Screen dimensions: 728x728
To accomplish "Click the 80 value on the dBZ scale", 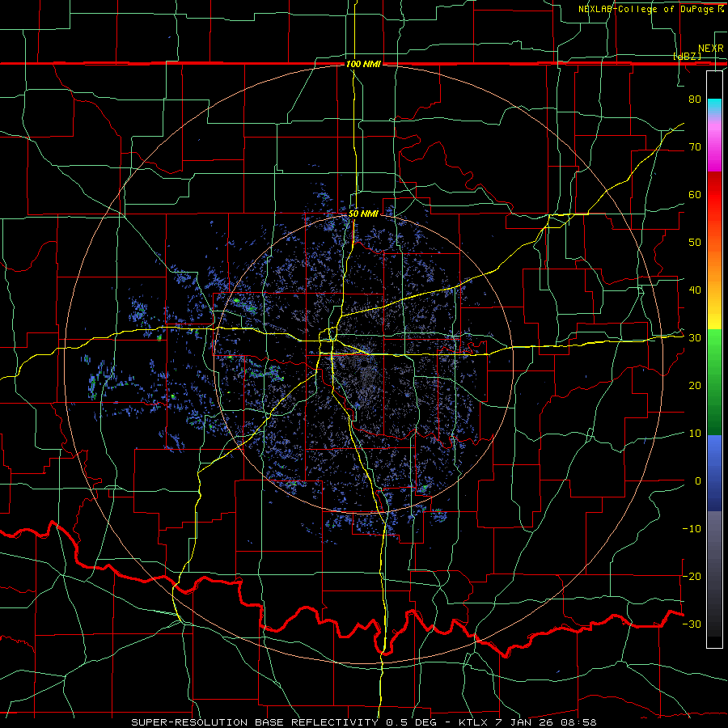I will pyautogui.click(x=695, y=99).
